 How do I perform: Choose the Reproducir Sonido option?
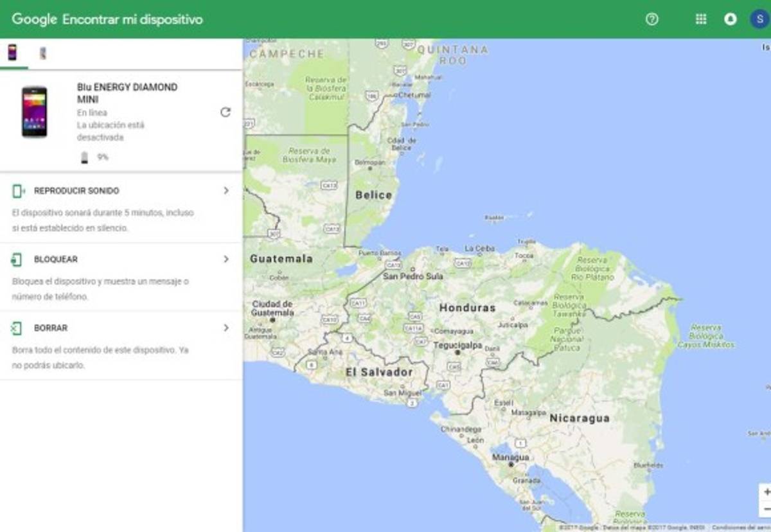click(x=74, y=190)
